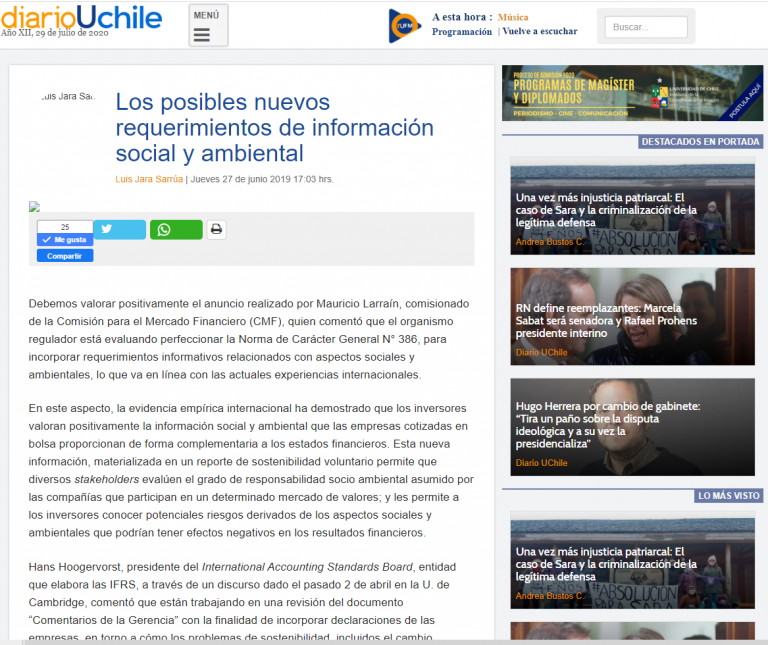The image size is (768, 645).
Task: Click the Destacados en Portada heading
Action: (x=700, y=142)
